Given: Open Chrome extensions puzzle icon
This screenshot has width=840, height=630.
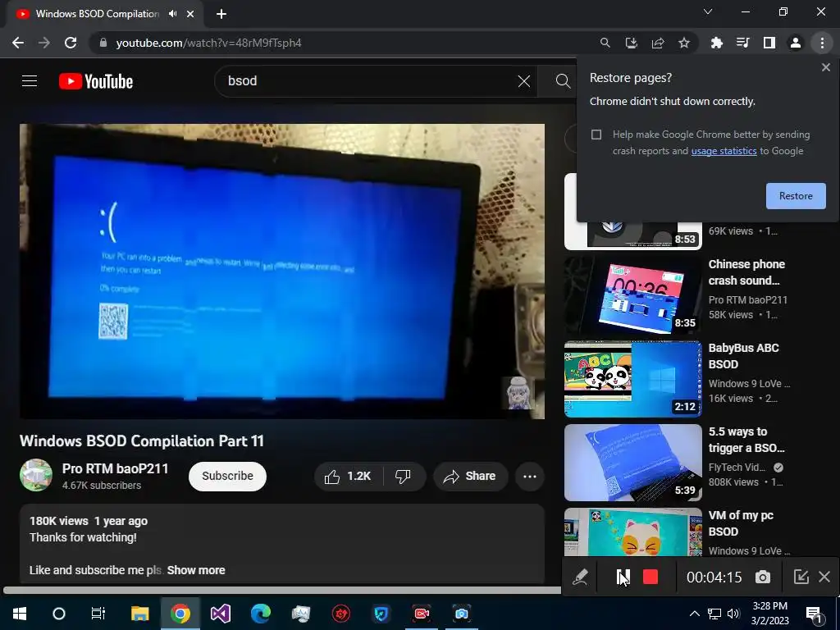Looking at the screenshot, I should pos(716,43).
